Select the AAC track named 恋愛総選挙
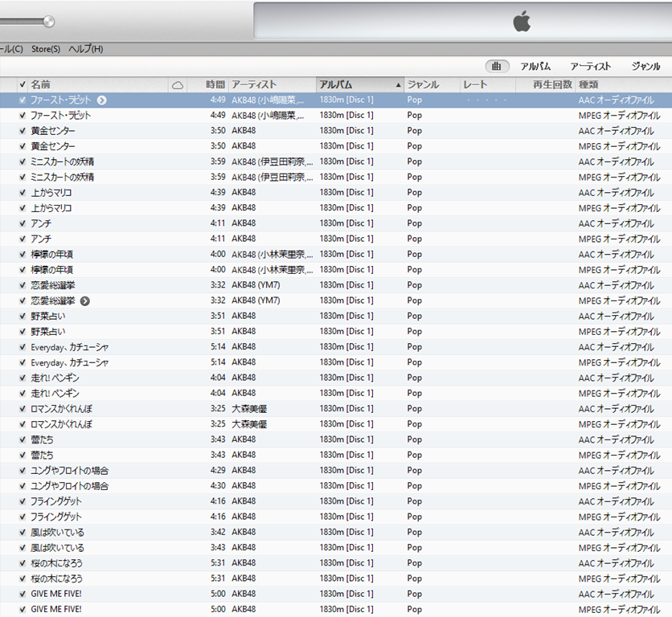The width and height of the screenshot is (672, 617). (53, 285)
